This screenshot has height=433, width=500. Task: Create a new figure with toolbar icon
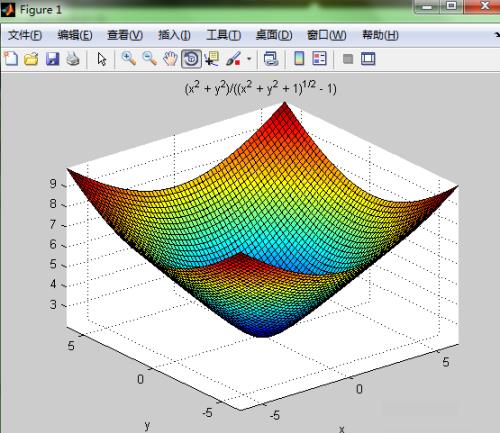point(11,59)
